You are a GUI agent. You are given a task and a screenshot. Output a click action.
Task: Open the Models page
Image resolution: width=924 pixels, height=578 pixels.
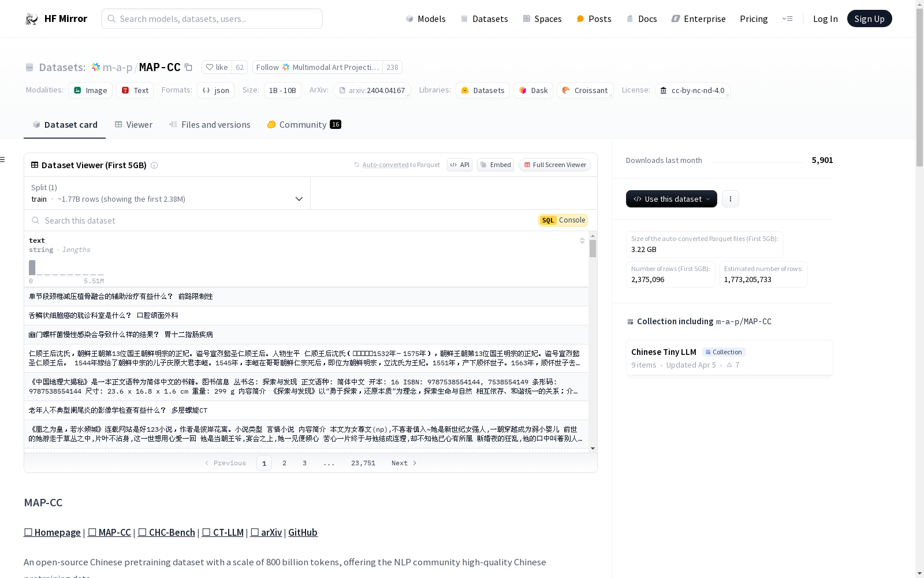(x=426, y=18)
